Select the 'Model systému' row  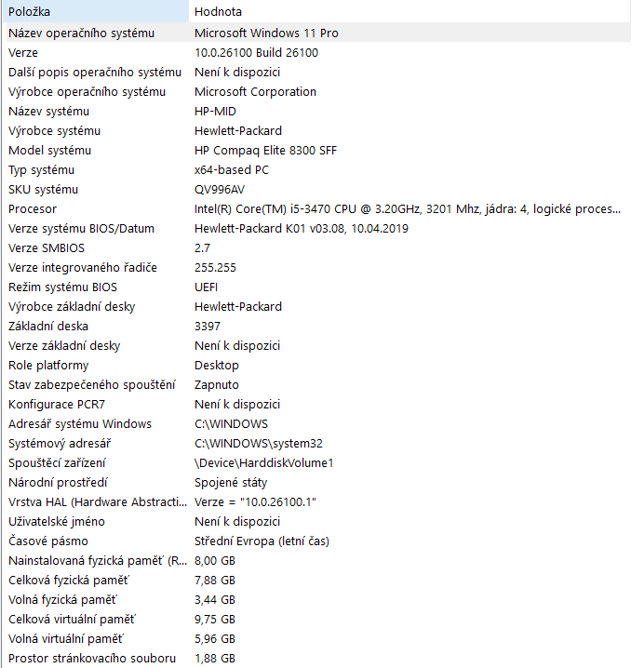point(316,151)
